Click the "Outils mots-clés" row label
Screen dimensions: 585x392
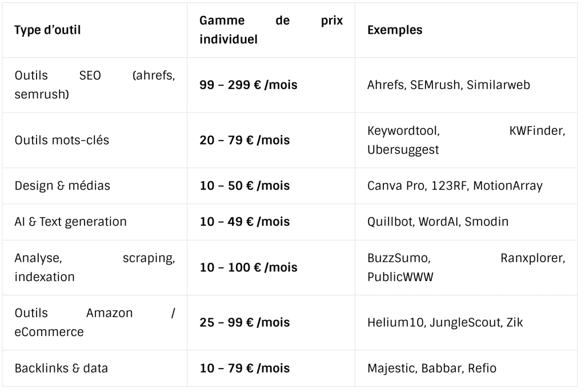(61, 140)
